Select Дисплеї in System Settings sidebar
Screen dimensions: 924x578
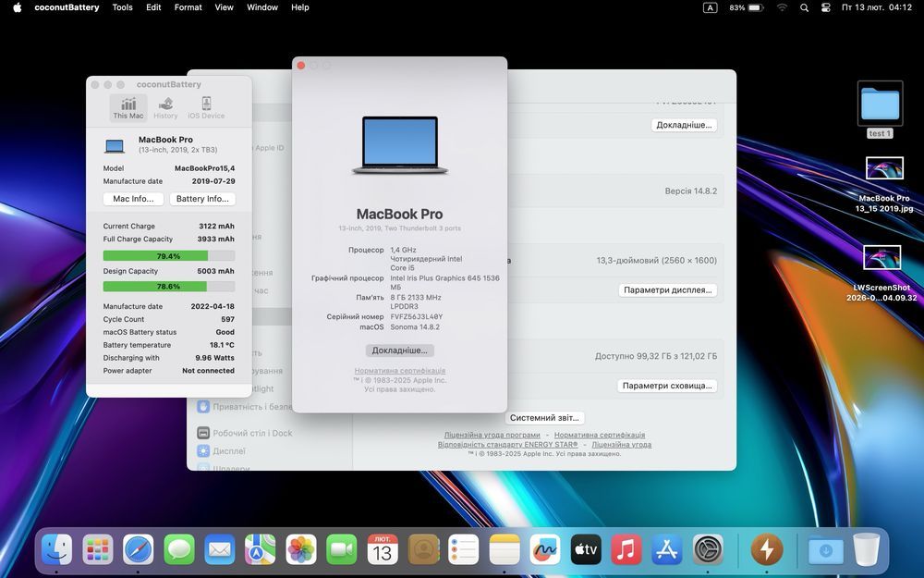[x=221, y=450]
